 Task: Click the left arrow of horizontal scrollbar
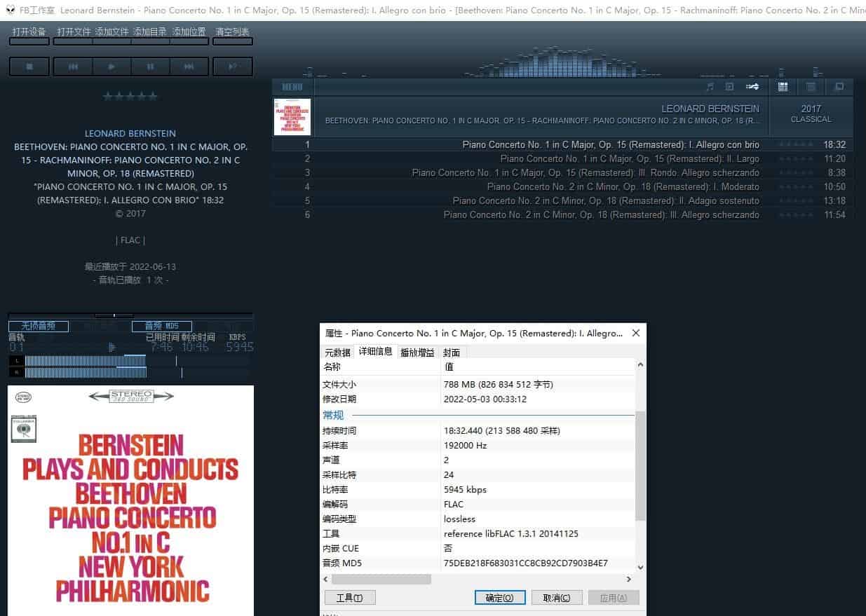click(326, 580)
